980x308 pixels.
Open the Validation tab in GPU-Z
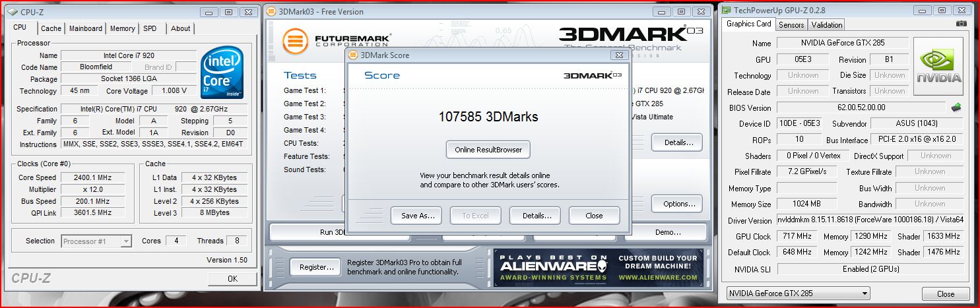point(827,25)
